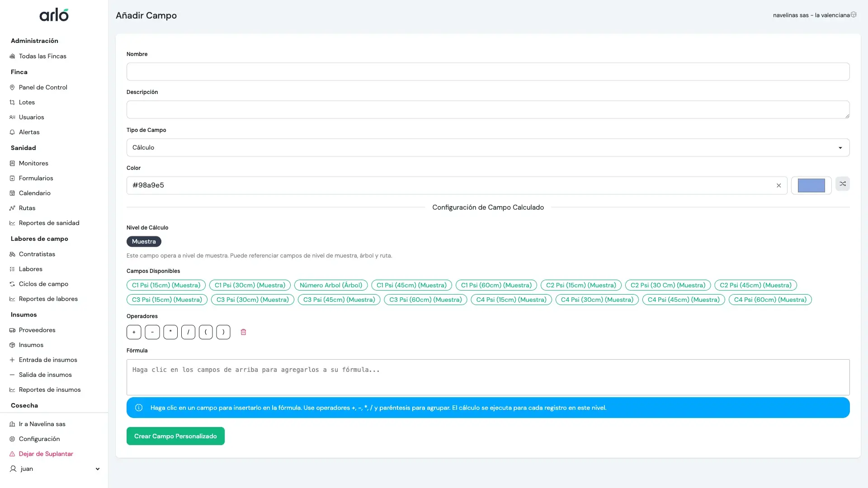Click the arlo logo
868x488 pixels.
(54, 14)
